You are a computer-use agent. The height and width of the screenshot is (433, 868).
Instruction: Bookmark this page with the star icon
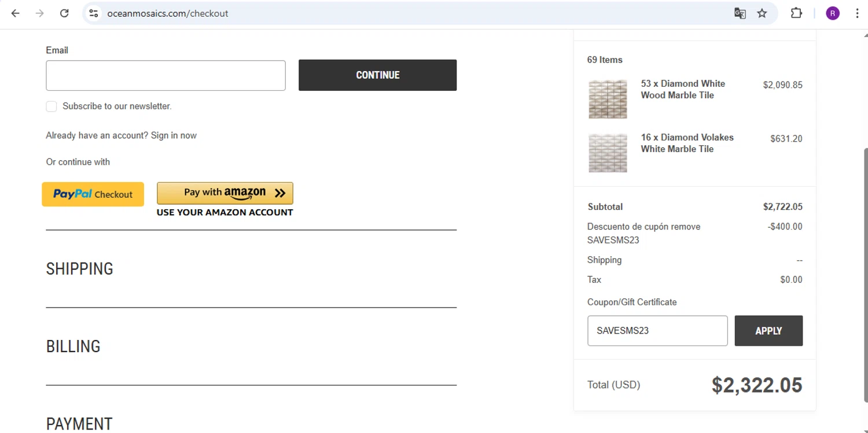click(x=762, y=13)
